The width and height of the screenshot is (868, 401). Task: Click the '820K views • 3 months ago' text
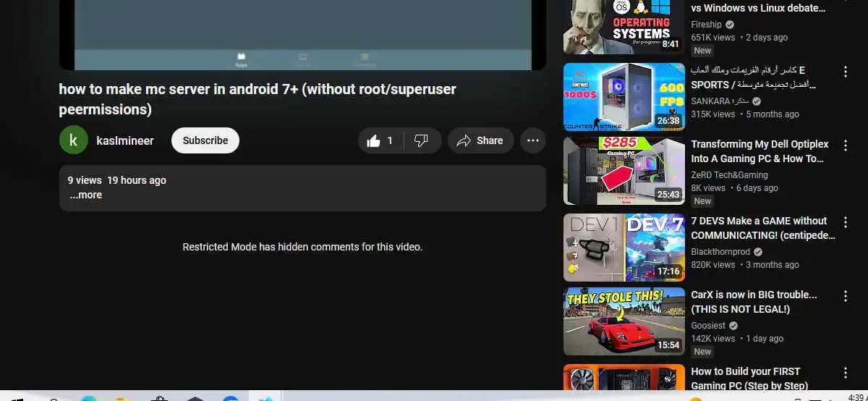[745, 264]
